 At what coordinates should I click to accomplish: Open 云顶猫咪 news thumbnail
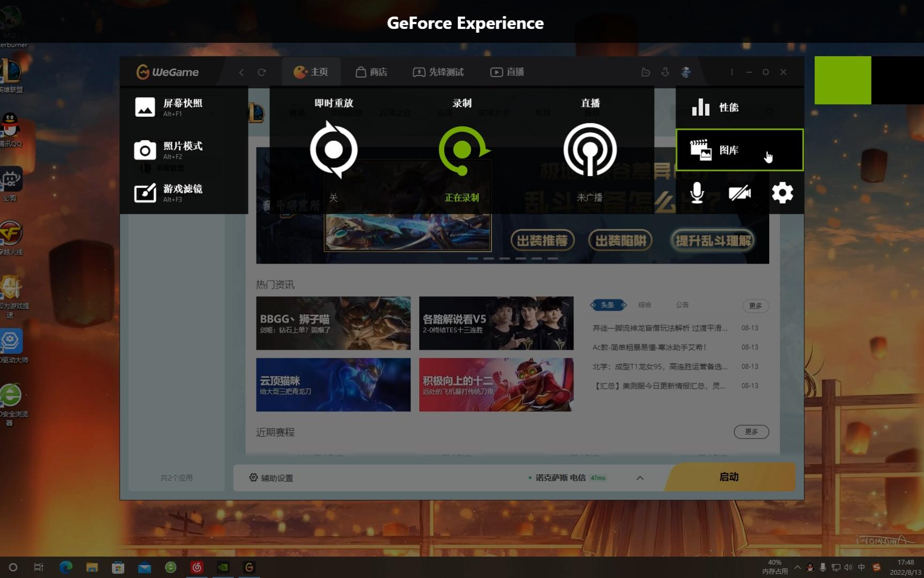coord(333,385)
